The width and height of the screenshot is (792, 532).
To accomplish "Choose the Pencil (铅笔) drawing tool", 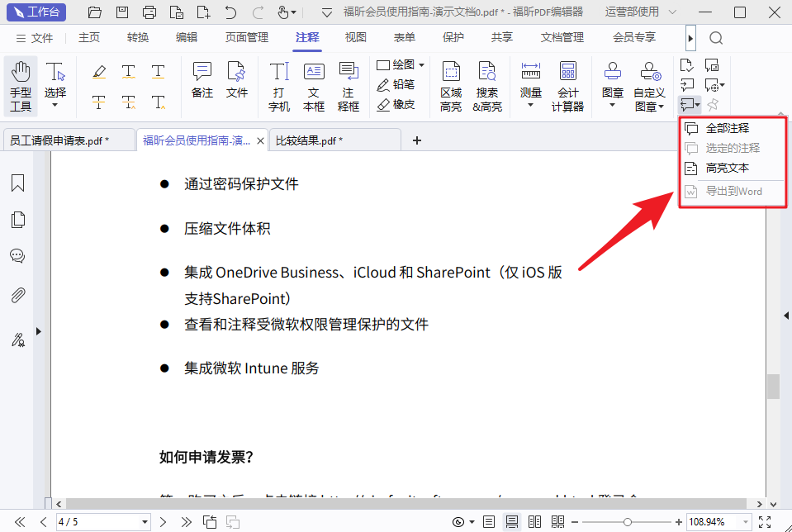I will pyautogui.click(x=395, y=84).
